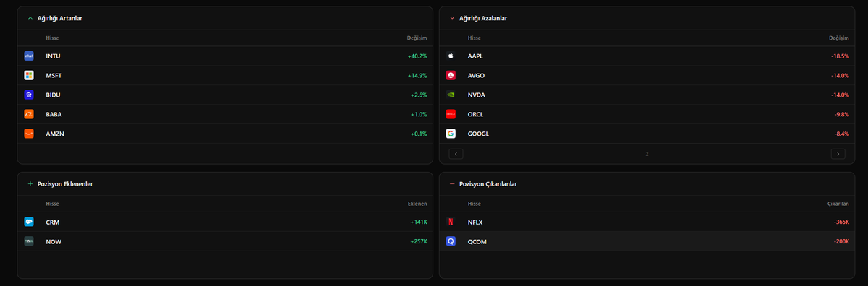Image resolution: width=868 pixels, height=286 pixels.
Task: Select the NVDA ticker text
Action: click(477, 95)
